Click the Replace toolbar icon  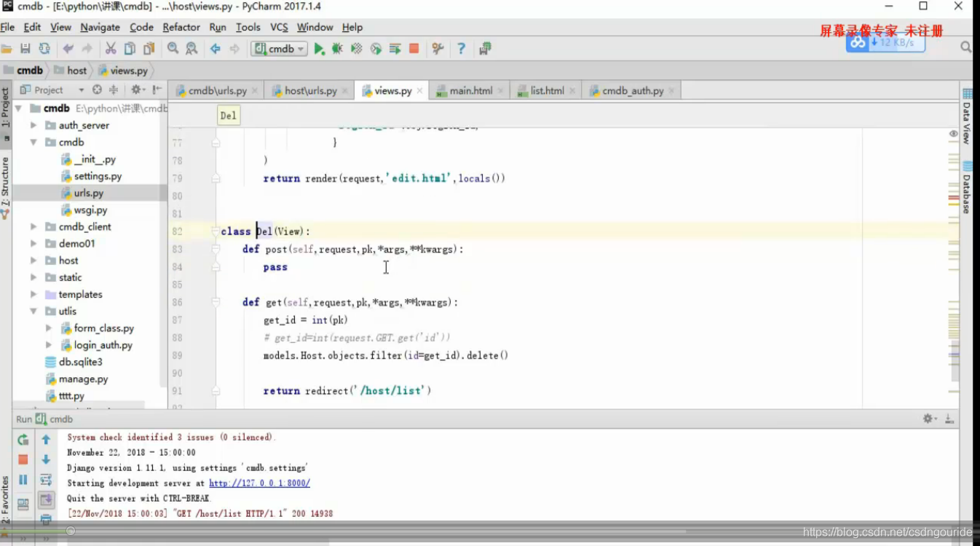tap(191, 49)
